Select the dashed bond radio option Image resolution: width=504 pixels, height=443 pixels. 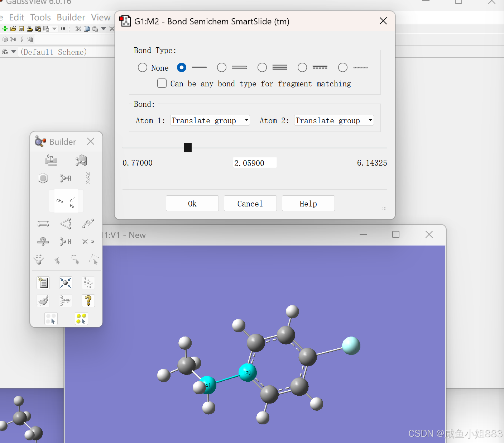tap(343, 67)
